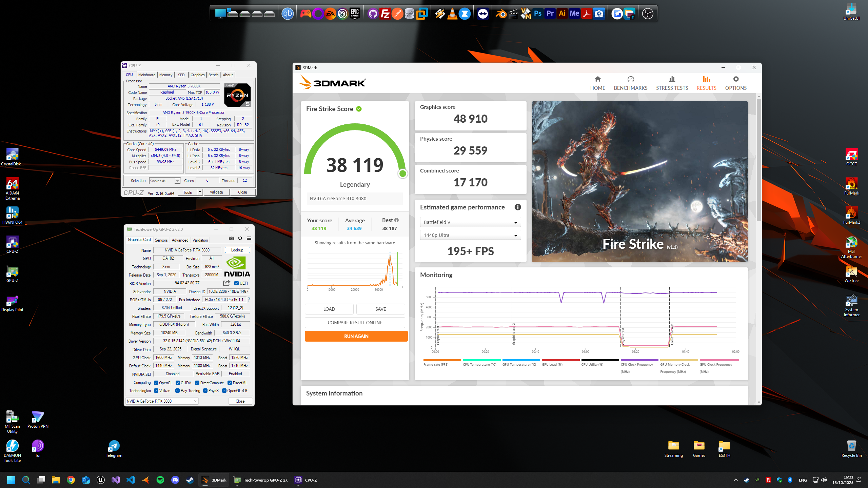Click the Bus Interface question mark icon
This screenshot has height=488, width=868.
coord(249,300)
